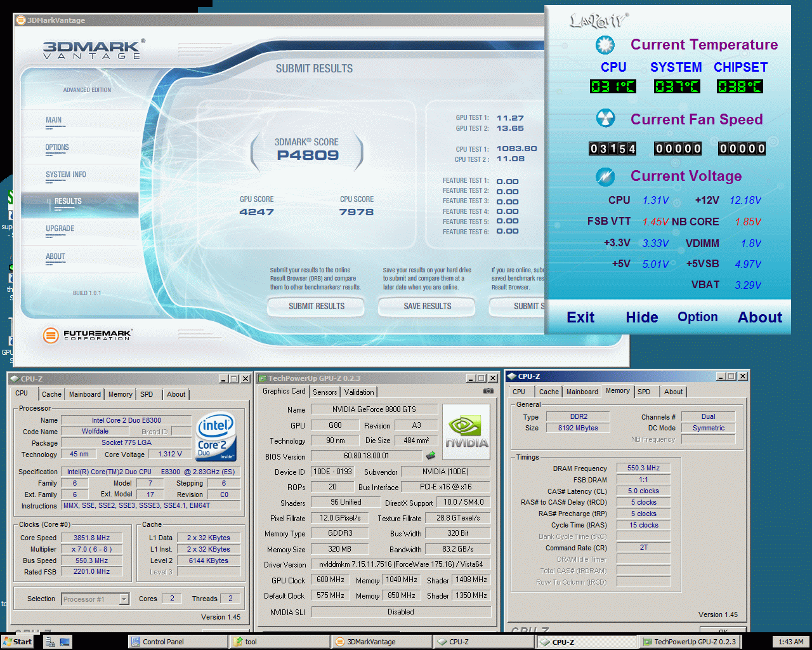Image resolution: width=812 pixels, height=650 pixels.
Task: Switch to the 'tool' taskbar button
Action: (279, 642)
